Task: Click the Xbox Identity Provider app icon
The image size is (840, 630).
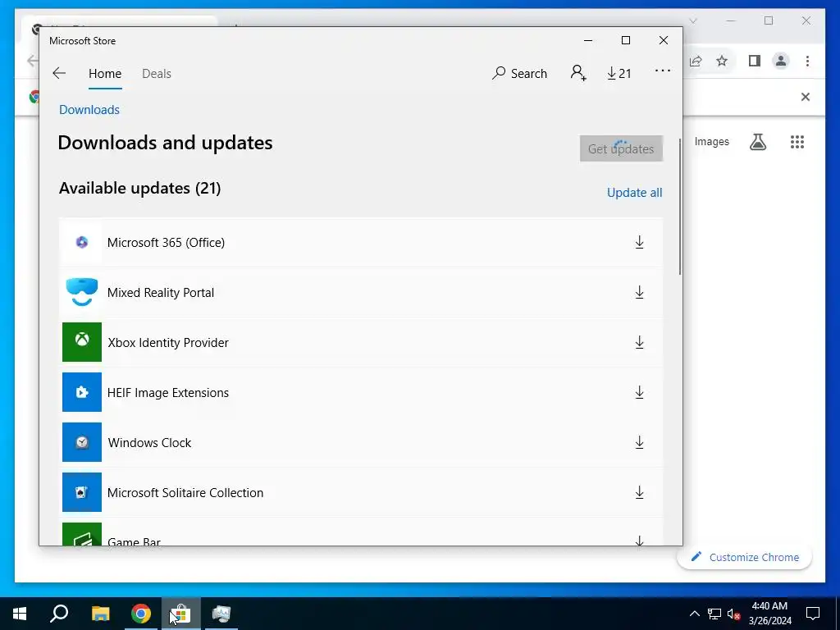Action: pos(82,342)
